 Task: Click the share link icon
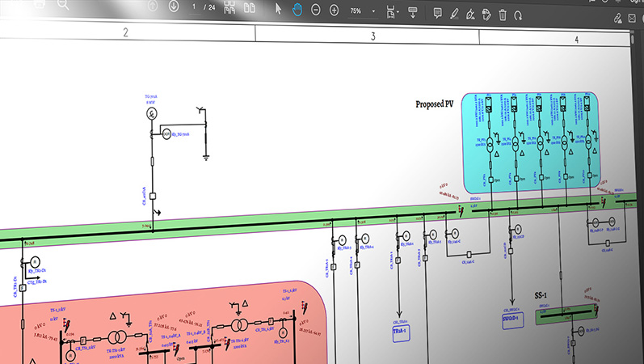pyautogui.click(x=617, y=18)
